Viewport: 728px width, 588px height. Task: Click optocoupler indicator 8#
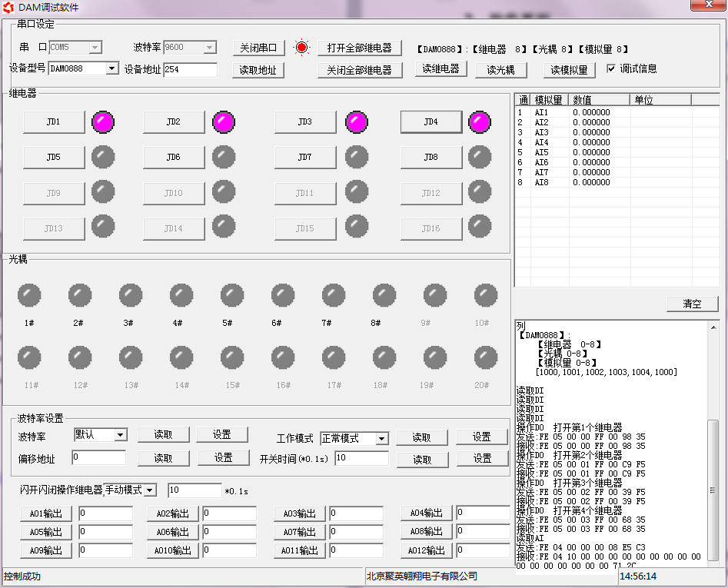point(384,295)
